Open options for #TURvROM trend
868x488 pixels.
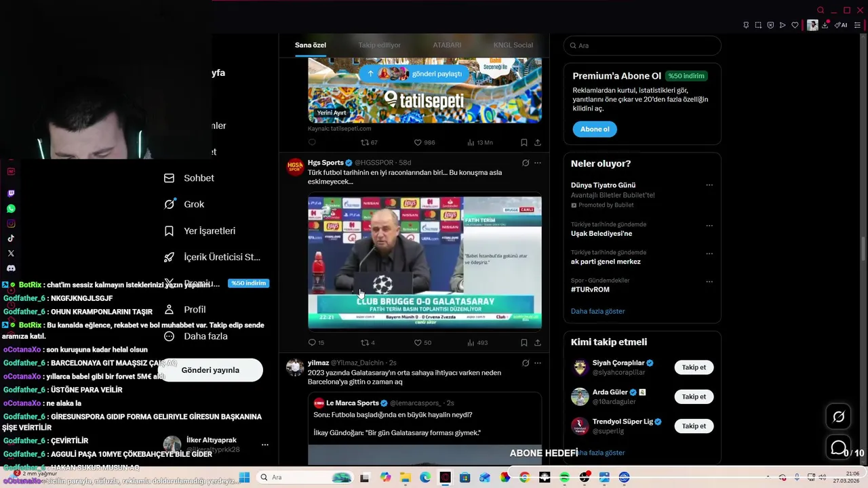click(x=709, y=281)
